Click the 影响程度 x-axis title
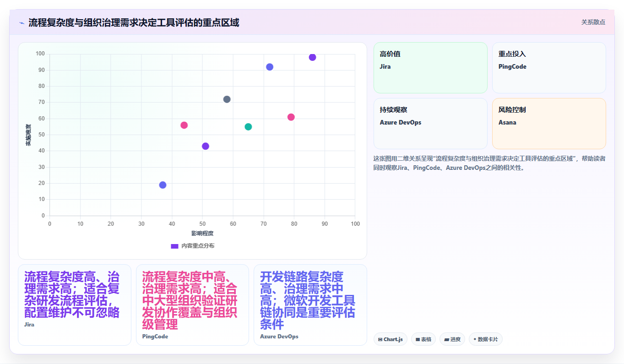624x364 pixels. [202, 234]
